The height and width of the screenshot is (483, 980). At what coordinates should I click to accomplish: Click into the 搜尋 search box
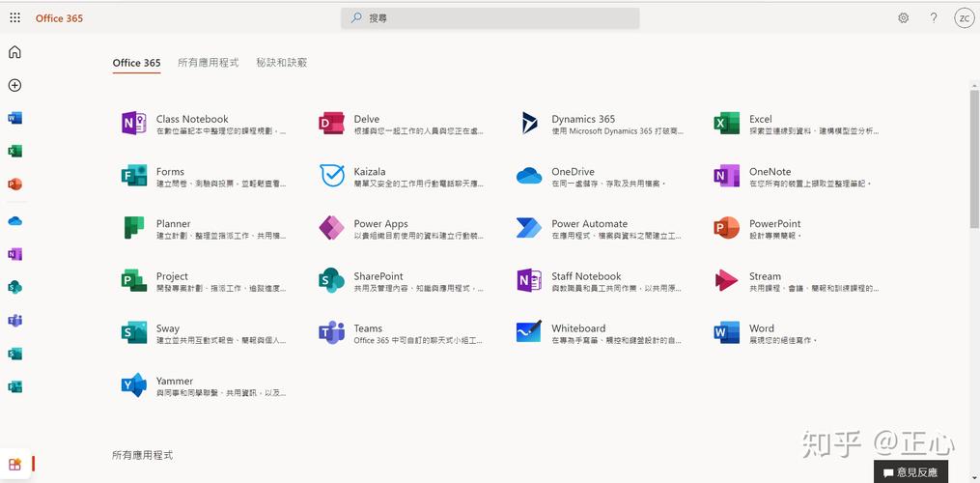pyautogui.click(x=490, y=18)
